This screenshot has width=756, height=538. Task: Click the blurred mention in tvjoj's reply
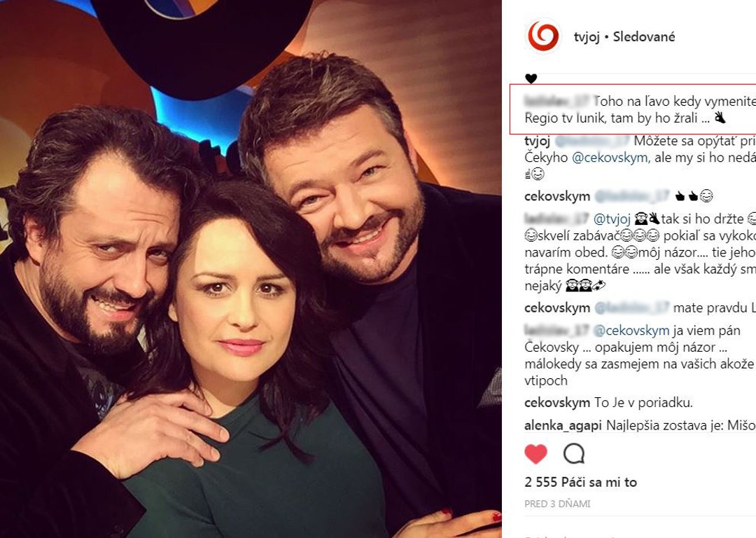592,141
